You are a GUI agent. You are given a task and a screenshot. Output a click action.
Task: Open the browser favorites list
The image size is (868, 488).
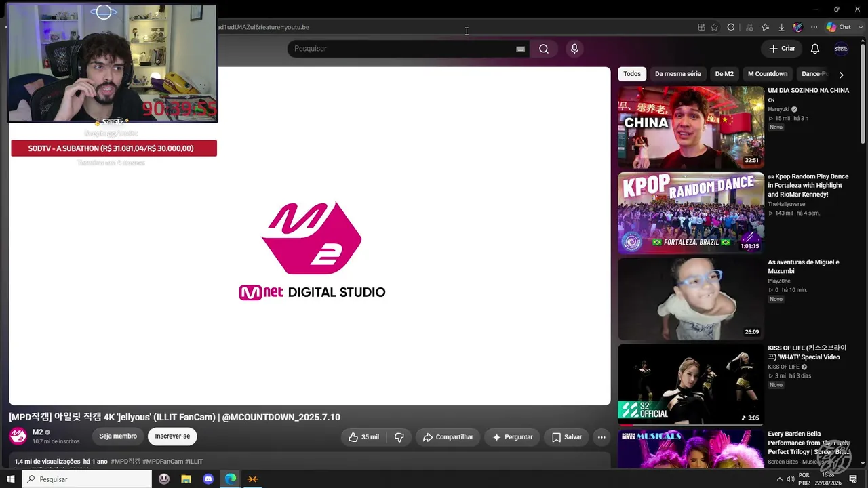[766, 27]
